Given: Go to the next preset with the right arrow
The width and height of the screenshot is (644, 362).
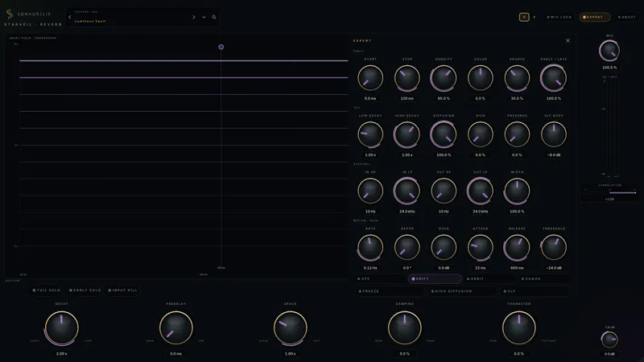Looking at the screenshot, I should click(x=194, y=17).
